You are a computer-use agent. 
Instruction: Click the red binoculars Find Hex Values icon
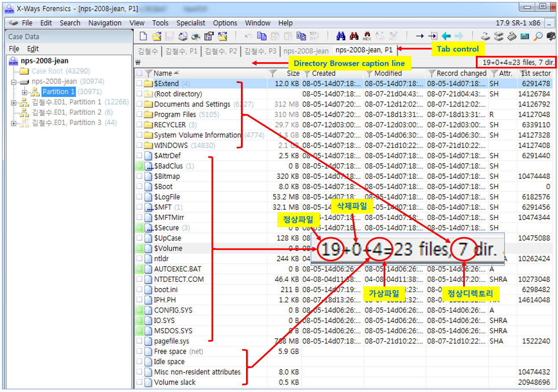pos(354,36)
